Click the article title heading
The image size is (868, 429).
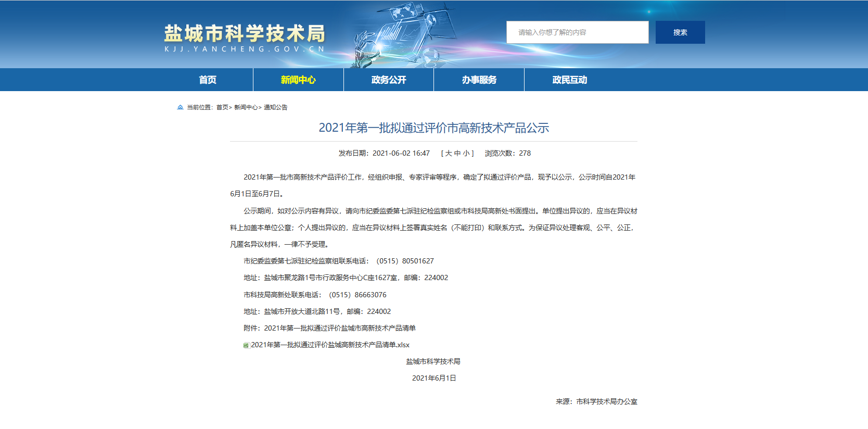click(433, 128)
